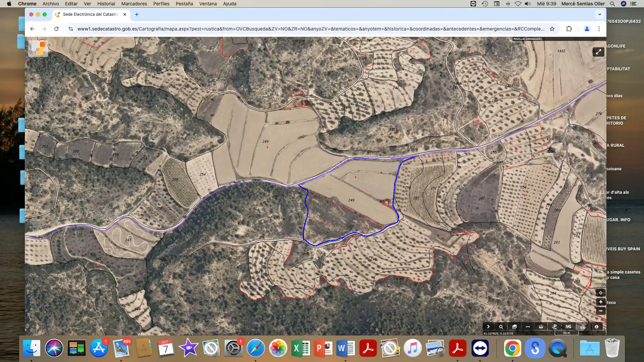This screenshot has width=644, height=362.
Task: Click the IVG tool button
Action: 568,326
